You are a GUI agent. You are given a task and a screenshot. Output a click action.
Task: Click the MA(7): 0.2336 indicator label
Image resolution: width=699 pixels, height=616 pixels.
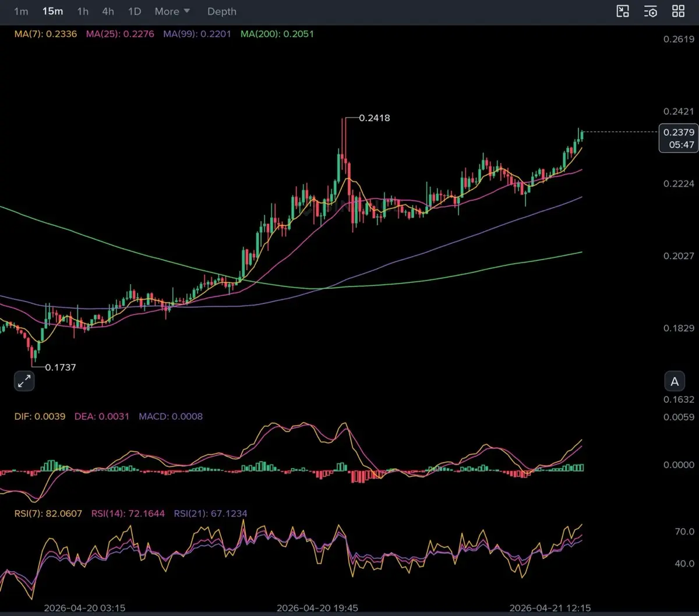45,34
